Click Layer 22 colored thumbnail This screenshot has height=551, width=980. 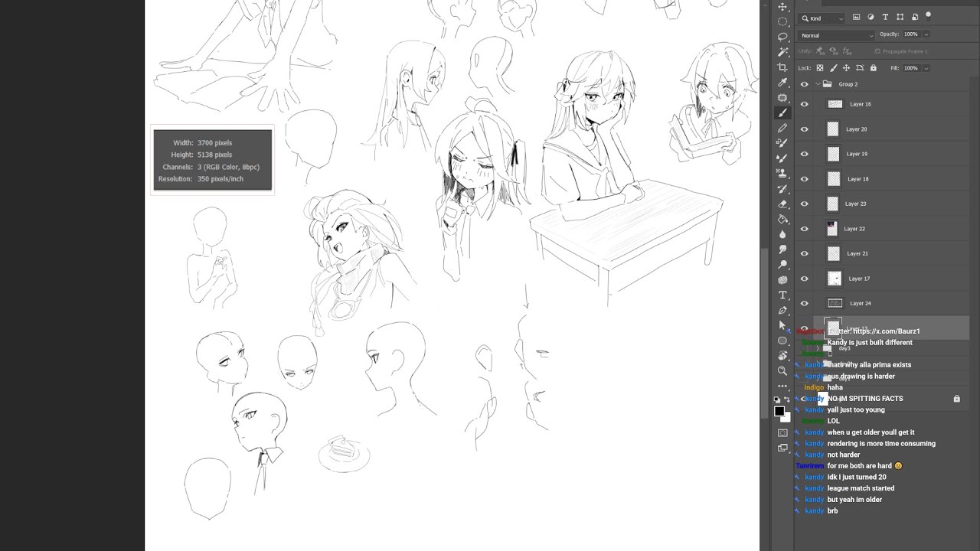(831, 229)
